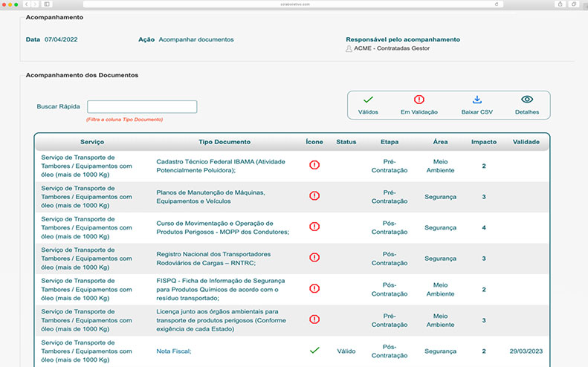Viewport: 588px width, 367px height.
Task: Sort by the Área column header
Action: pyautogui.click(x=440, y=142)
